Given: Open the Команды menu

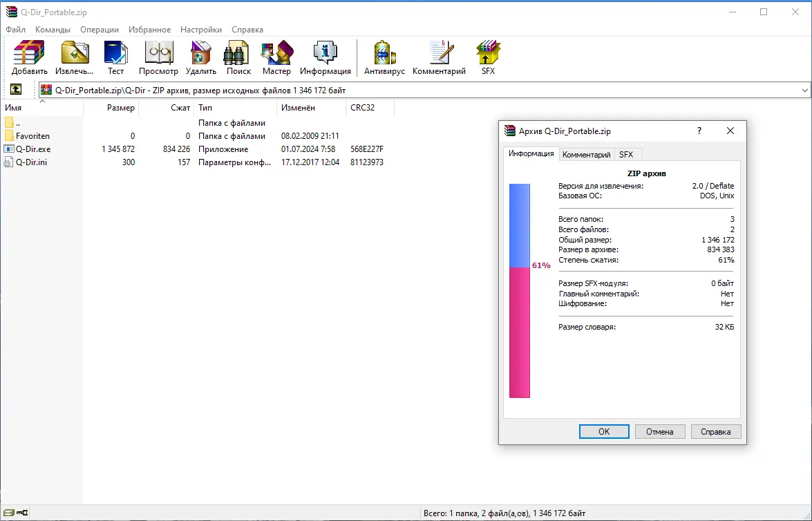Looking at the screenshot, I should point(53,30).
